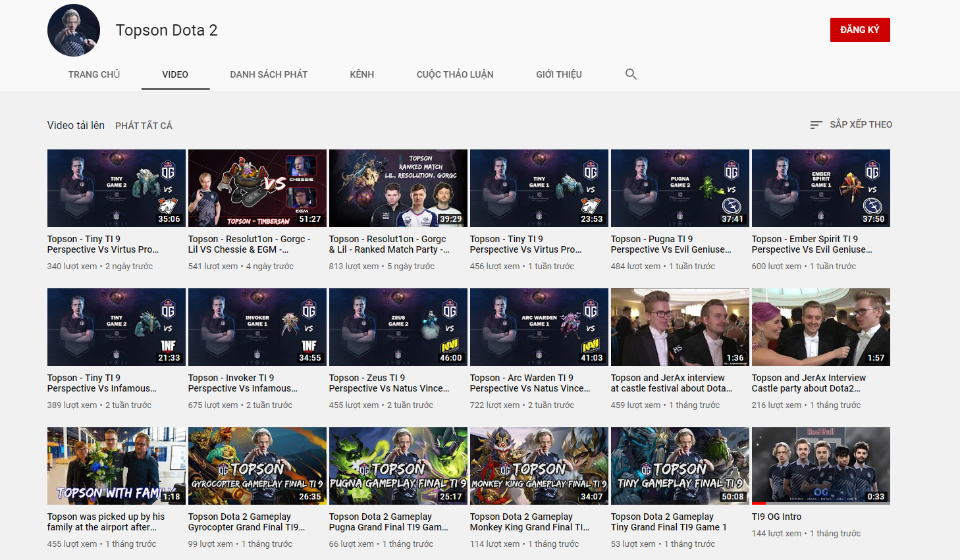The image size is (960, 560).
Task: Open 'Tiny Grand Final TI9 Game 1' title
Action: [x=669, y=522]
